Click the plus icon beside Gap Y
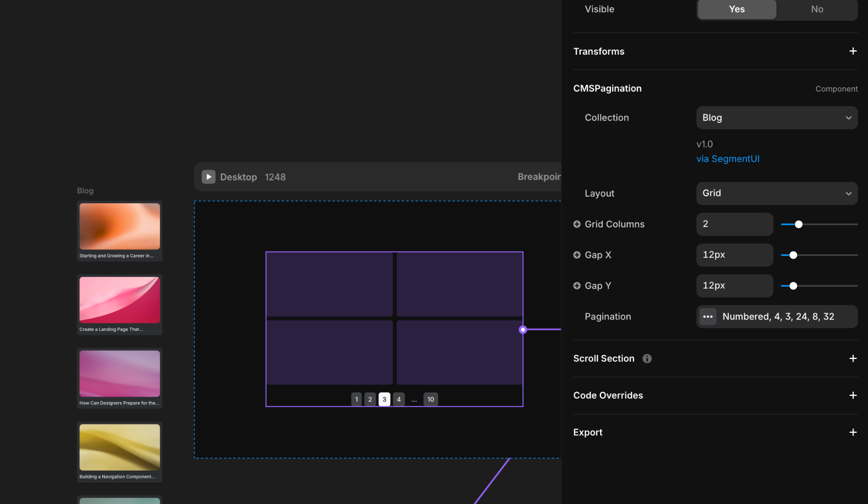Image resolution: width=868 pixels, height=504 pixels. pos(577,286)
